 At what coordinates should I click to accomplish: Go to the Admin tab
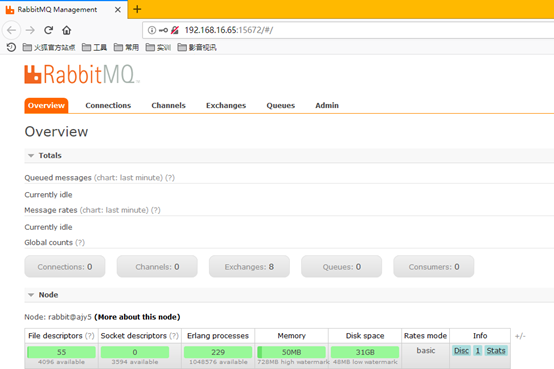(x=327, y=105)
